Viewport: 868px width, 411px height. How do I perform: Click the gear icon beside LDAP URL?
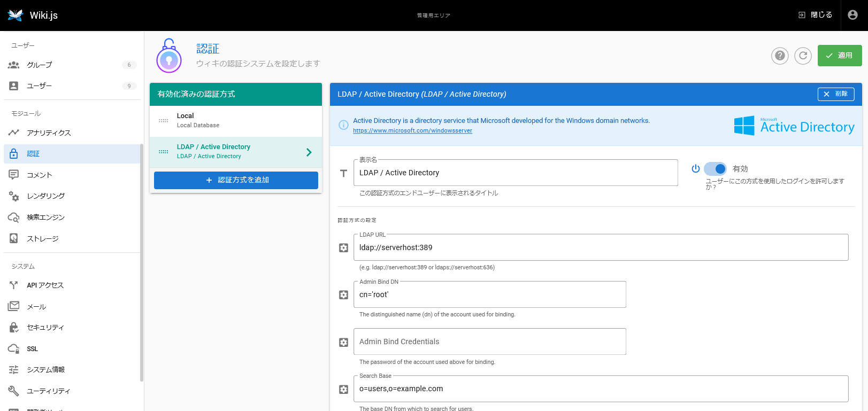coord(344,248)
